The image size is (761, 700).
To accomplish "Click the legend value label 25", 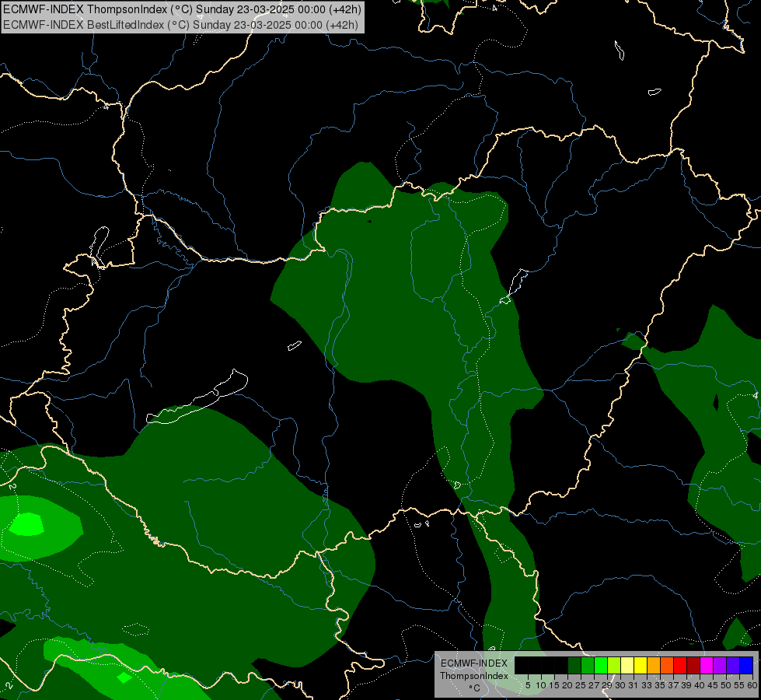I will 581,685.
